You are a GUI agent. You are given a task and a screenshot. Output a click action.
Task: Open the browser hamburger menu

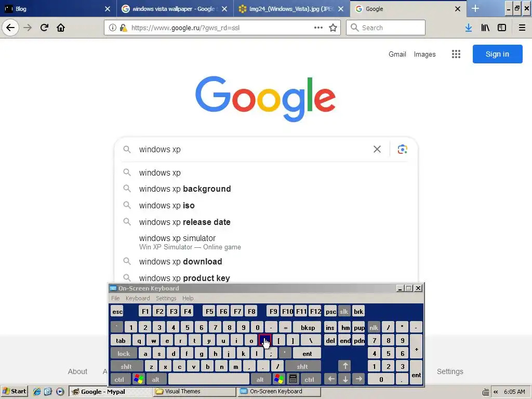tap(522, 28)
